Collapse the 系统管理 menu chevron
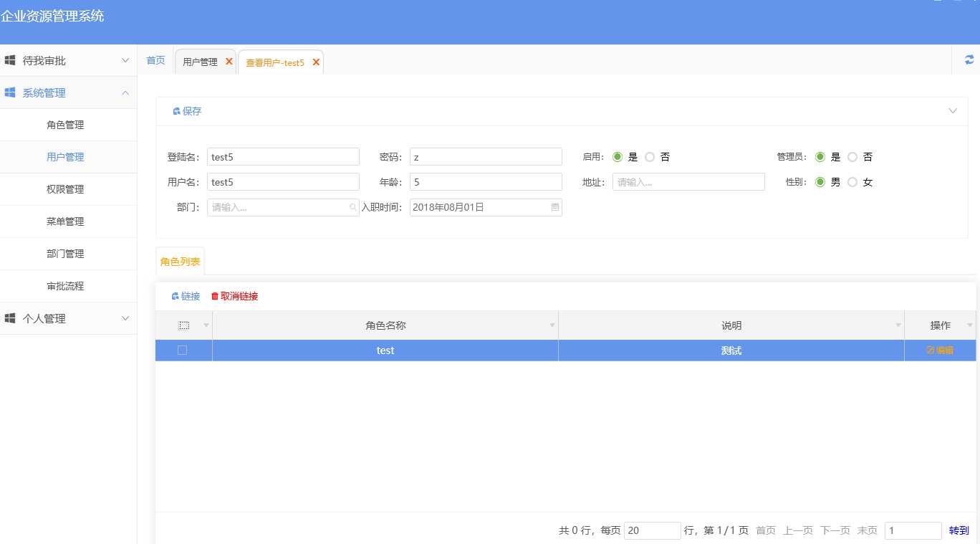 coord(125,92)
